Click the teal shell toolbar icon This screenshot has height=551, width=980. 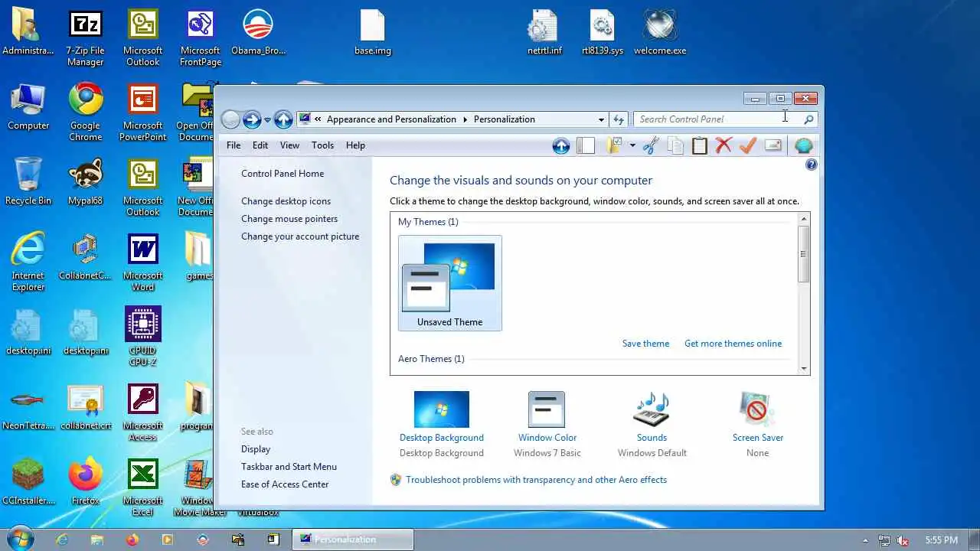[804, 145]
